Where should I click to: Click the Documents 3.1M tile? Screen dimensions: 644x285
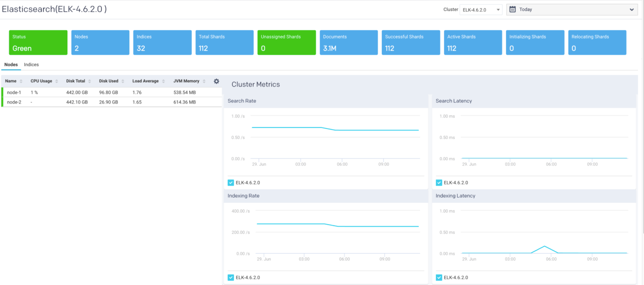(x=349, y=42)
